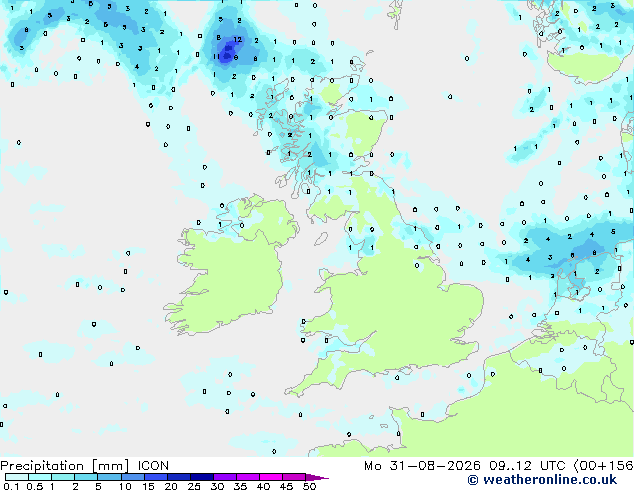Viewport: 634px width, 490px height.
Task: Click the legend scale label "50"
Action: coord(309,486)
